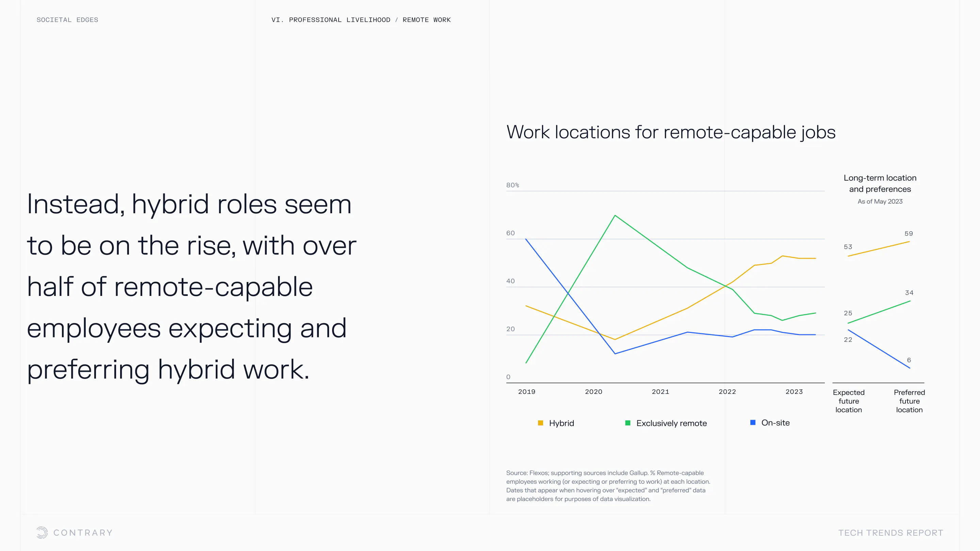This screenshot has height=551, width=980.
Task: Toggle the Exclusively remote legend swatch
Action: (628, 423)
